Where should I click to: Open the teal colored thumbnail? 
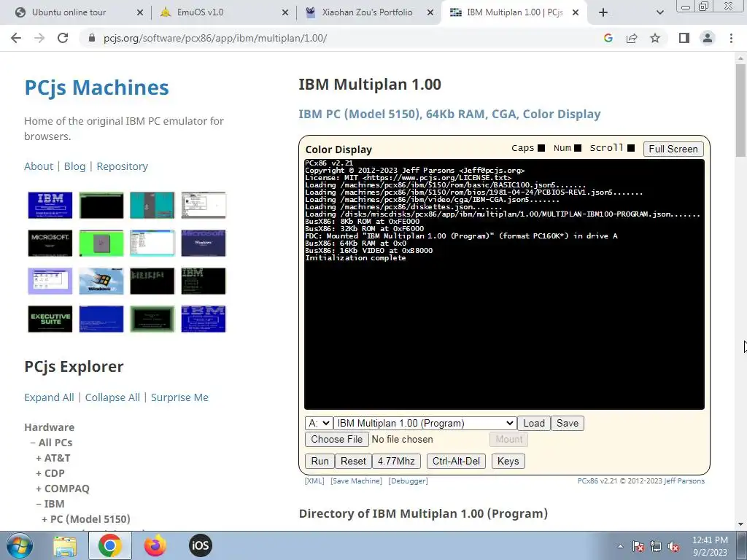[152, 205]
